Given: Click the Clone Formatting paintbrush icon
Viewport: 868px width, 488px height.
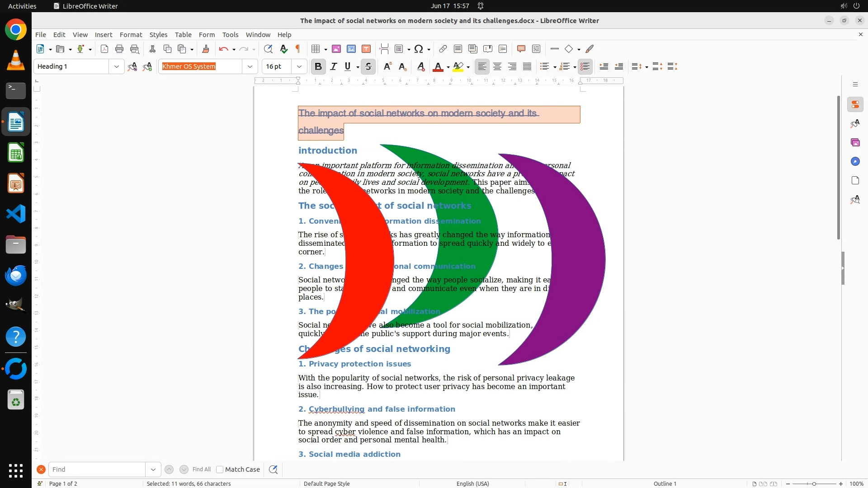Looking at the screenshot, I should tap(205, 49).
